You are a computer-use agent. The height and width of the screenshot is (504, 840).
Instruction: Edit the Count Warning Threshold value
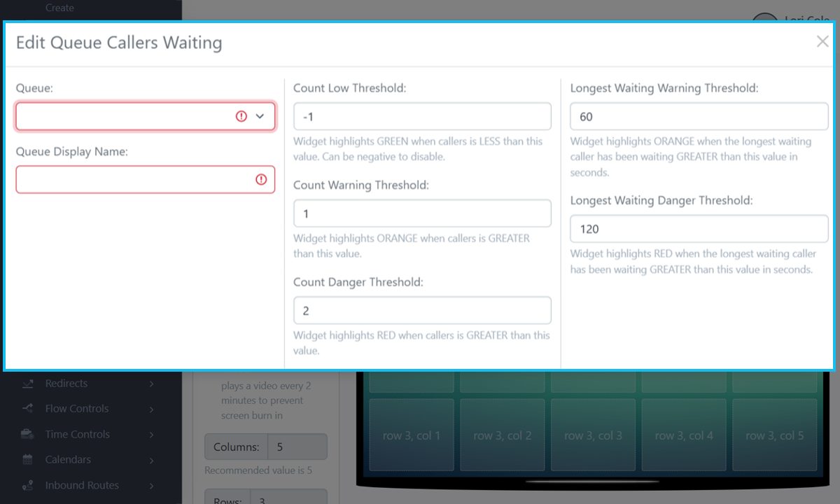pyautogui.click(x=422, y=213)
